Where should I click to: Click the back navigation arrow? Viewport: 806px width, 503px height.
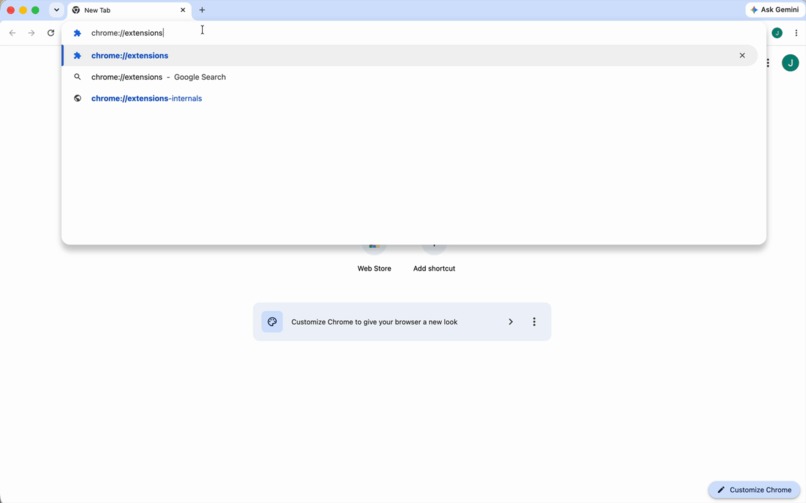tap(12, 33)
